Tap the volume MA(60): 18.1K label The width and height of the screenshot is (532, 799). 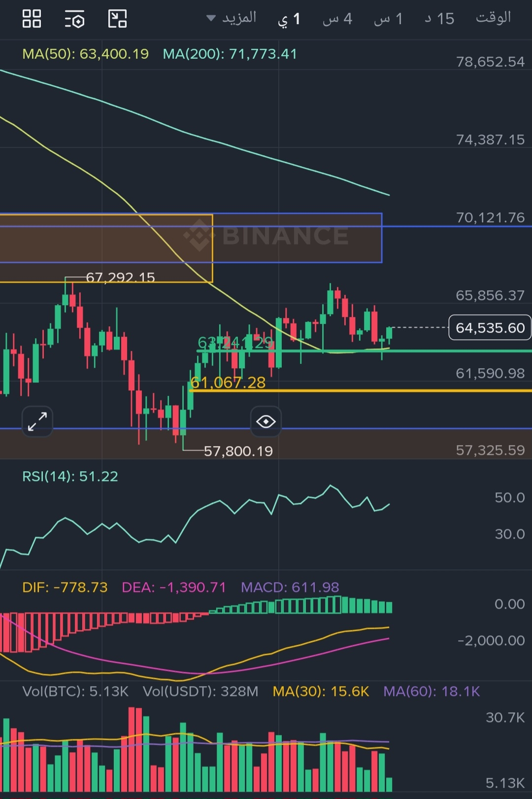(x=432, y=692)
